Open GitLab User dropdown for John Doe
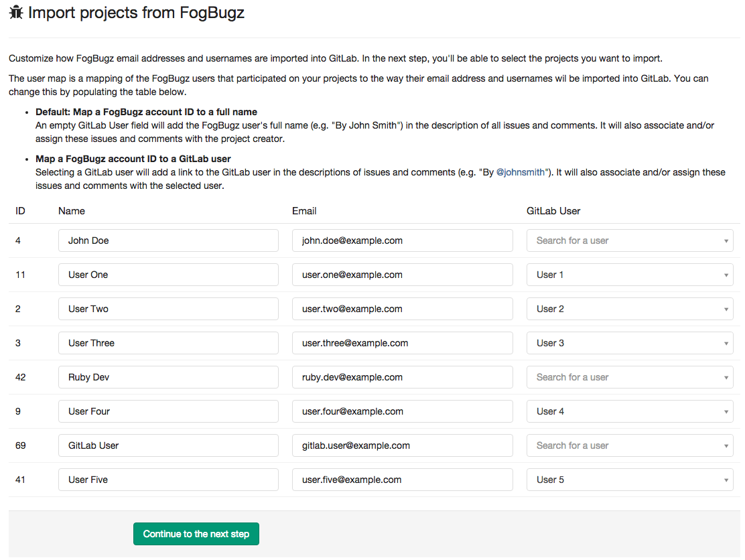The height and width of the screenshot is (560, 745). pyautogui.click(x=629, y=240)
